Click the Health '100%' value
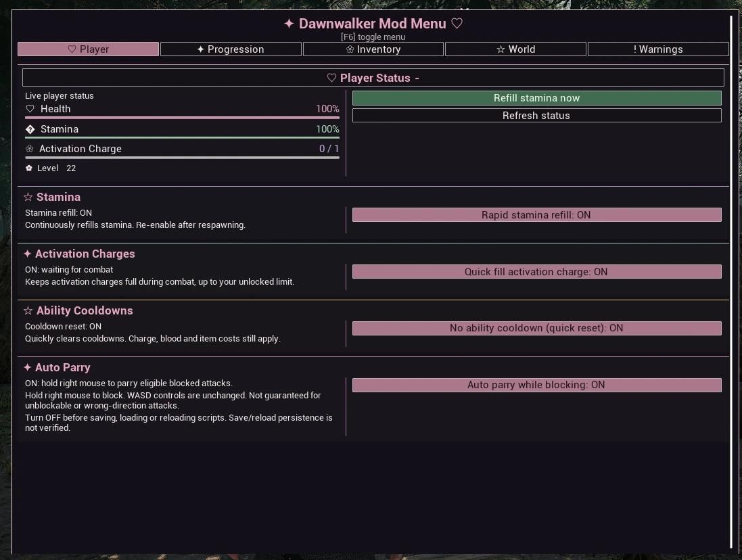Image resolution: width=742 pixels, height=560 pixels. pyautogui.click(x=327, y=109)
